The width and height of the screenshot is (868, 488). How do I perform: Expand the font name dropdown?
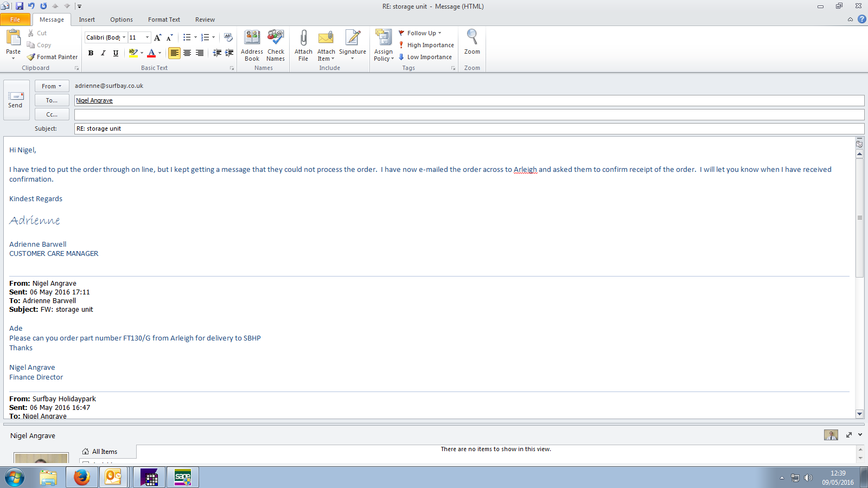pyautogui.click(x=124, y=37)
